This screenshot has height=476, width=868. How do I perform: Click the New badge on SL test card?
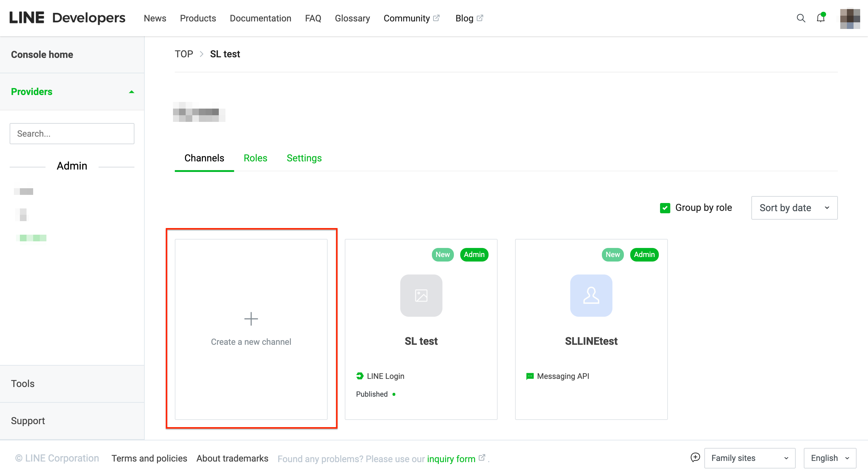coord(443,255)
